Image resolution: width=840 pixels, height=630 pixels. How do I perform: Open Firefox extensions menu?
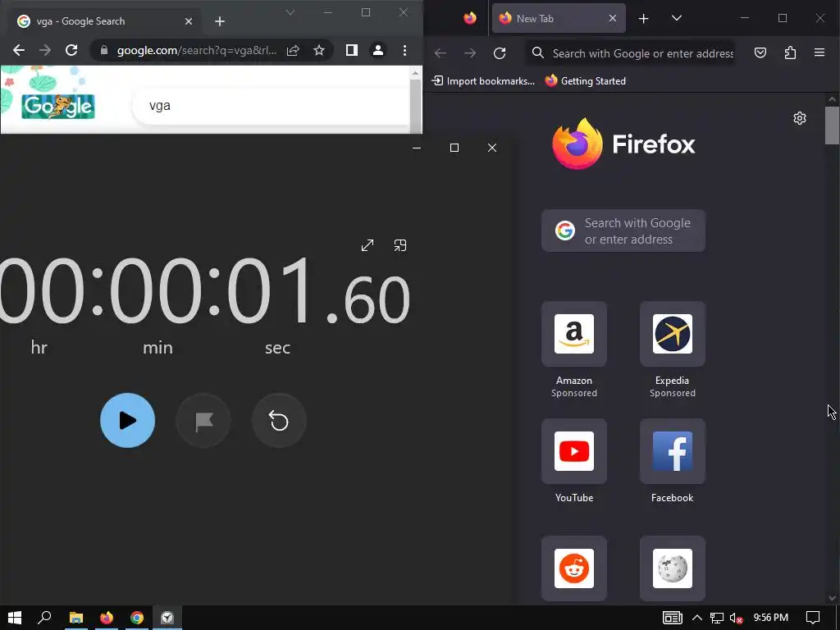(790, 52)
